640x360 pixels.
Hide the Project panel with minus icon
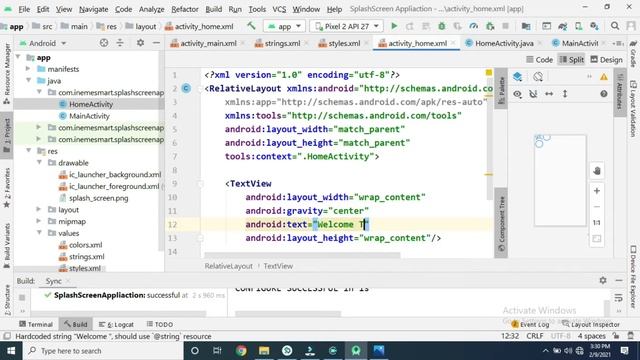(x=156, y=42)
